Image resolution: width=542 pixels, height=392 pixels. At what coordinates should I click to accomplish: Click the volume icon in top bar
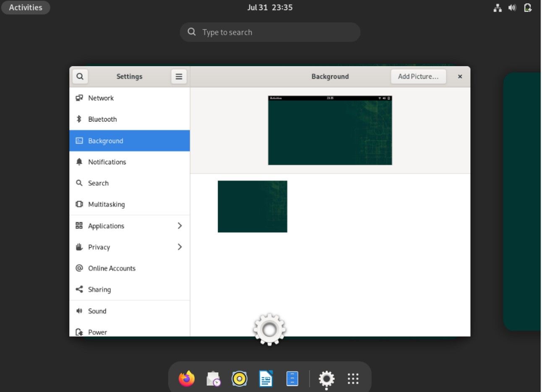[x=512, y=8]
